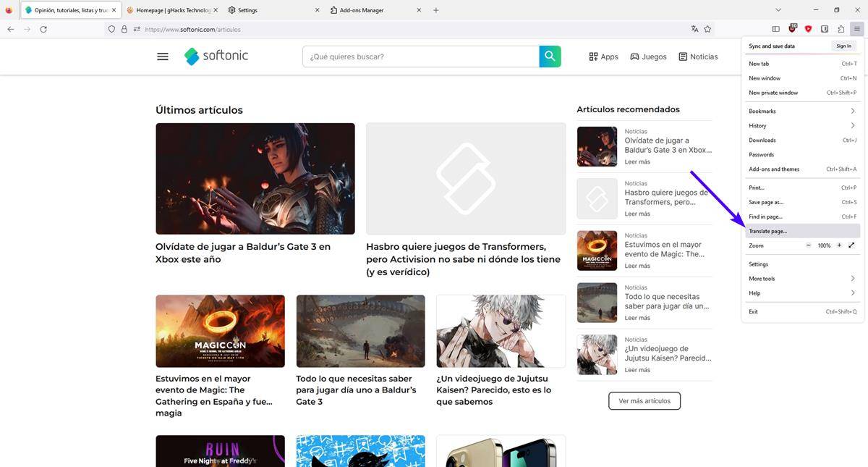The image size is (868, 467).
Task: Click the Firefox View icon
Action: click(x=9, y=10)
